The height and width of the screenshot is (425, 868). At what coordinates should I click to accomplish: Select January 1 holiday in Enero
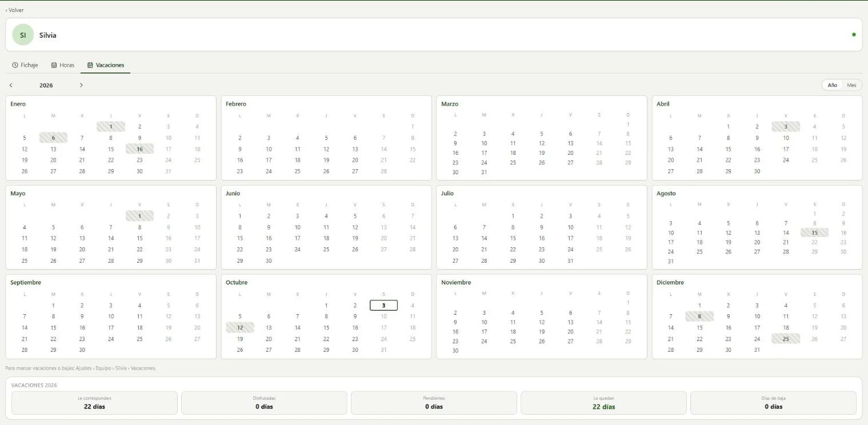[x=111, y=127]
